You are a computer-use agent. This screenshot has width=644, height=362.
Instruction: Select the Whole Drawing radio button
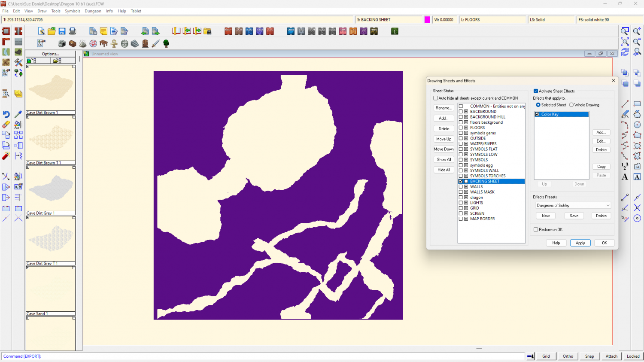coord(571,105)
